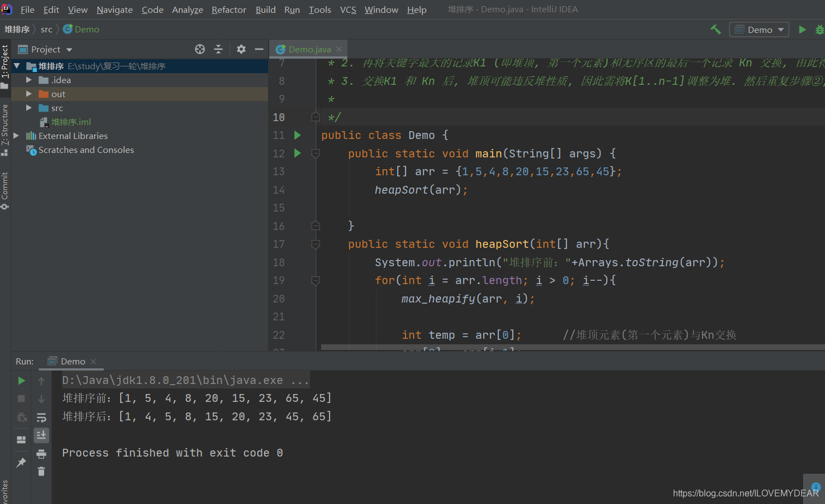Toggle the Z: Structure tool window

coord(5,129)
